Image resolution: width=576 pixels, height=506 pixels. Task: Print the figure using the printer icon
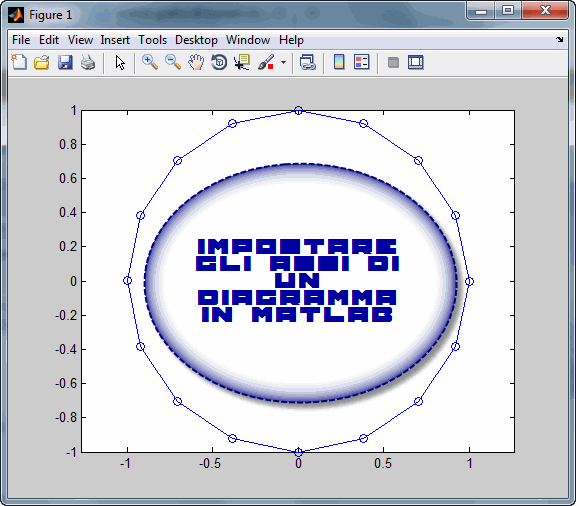pyautogui.click(x=88, y=62)
